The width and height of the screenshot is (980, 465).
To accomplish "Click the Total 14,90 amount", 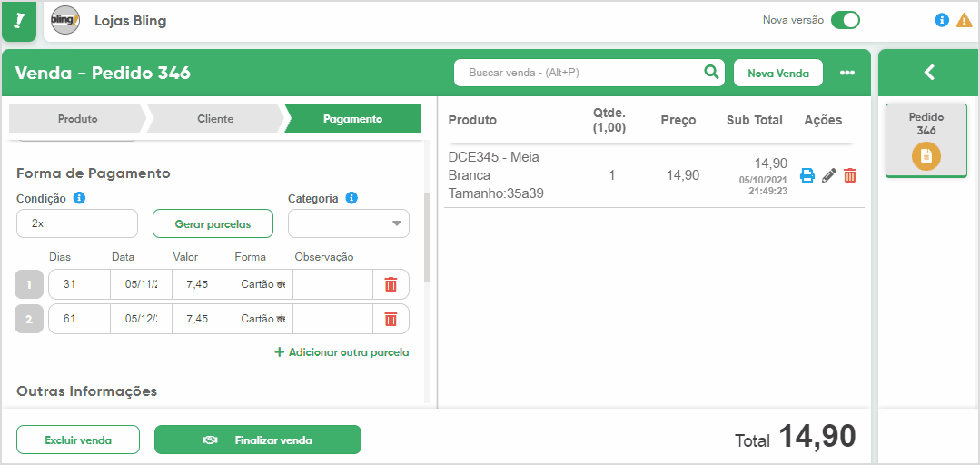I will (817, 436).
